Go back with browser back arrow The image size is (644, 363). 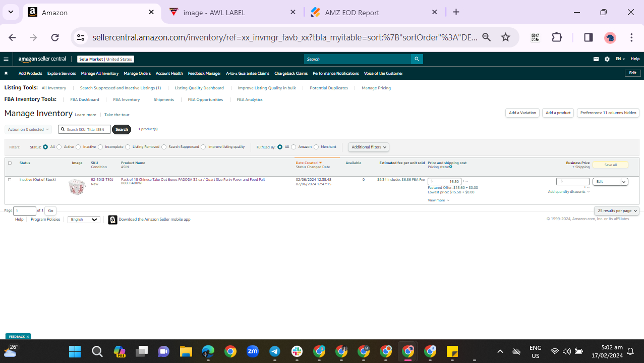(13, 37)
